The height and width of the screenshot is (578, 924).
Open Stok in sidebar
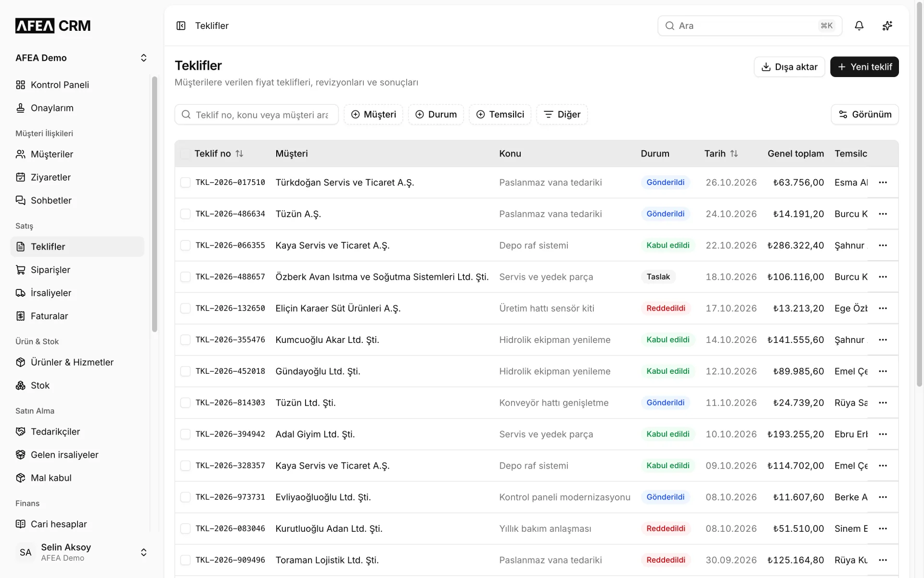click(x=77, y=385)
